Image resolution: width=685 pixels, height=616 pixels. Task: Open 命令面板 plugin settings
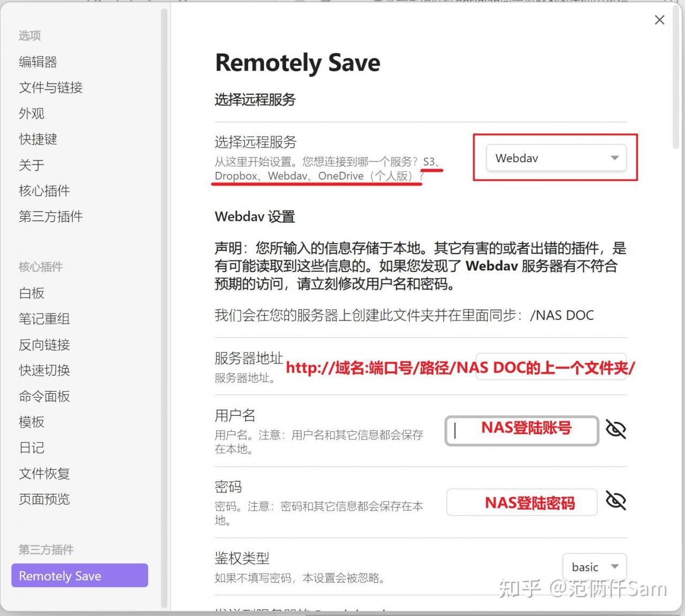(44, 397)
